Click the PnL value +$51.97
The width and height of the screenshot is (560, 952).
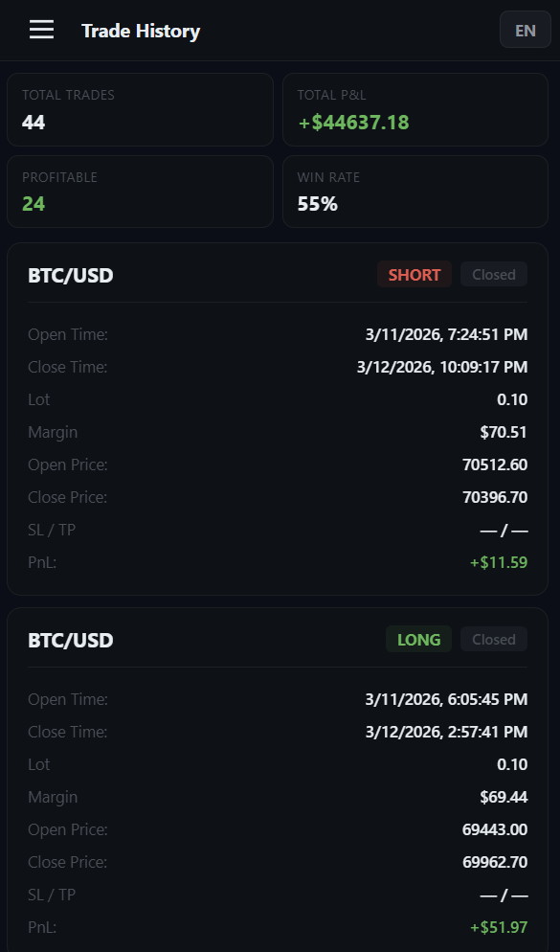pyautogui.click(x=499, y=927)
